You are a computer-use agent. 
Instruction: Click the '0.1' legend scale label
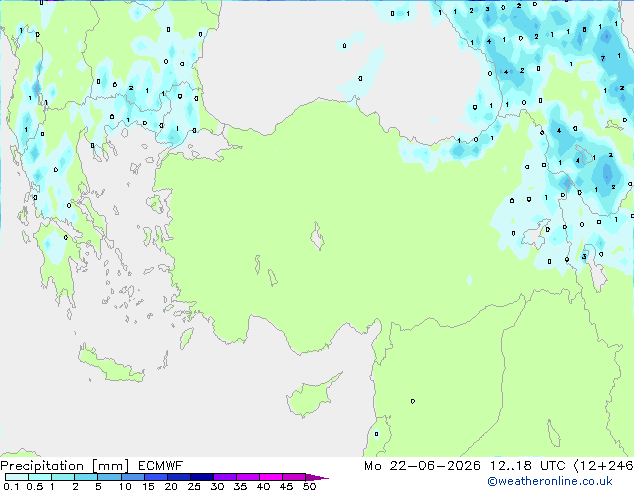11,486
